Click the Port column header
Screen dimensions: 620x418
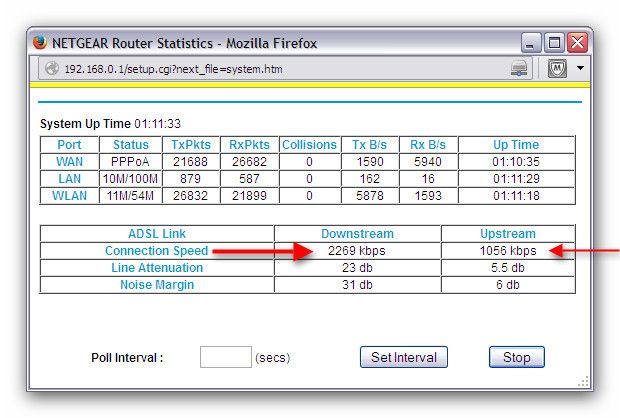[x=69, y=145]
